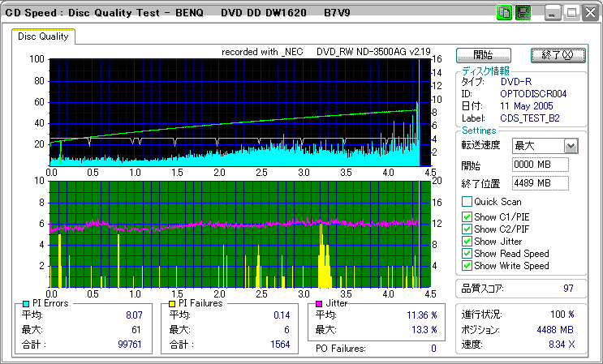Image resolution: width=603 pixels, height=364 pixels.
Task: Click the save screenshot floppy icon
Action: click(523, 12)
